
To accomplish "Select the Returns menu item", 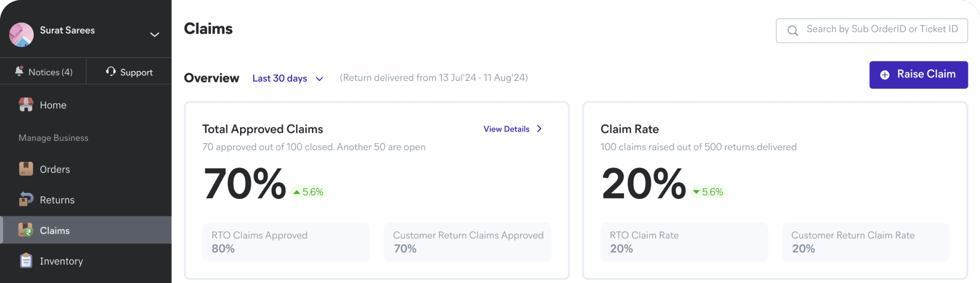I will coord(57,200).
